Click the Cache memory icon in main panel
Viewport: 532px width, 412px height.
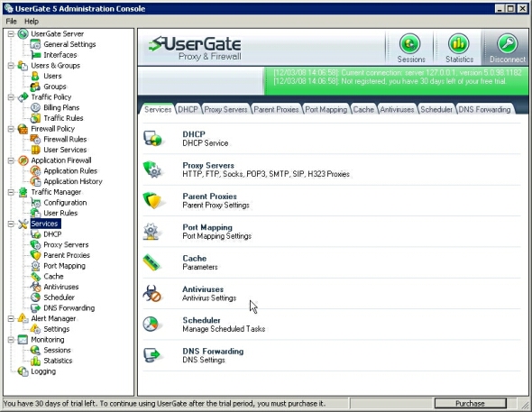151,262
